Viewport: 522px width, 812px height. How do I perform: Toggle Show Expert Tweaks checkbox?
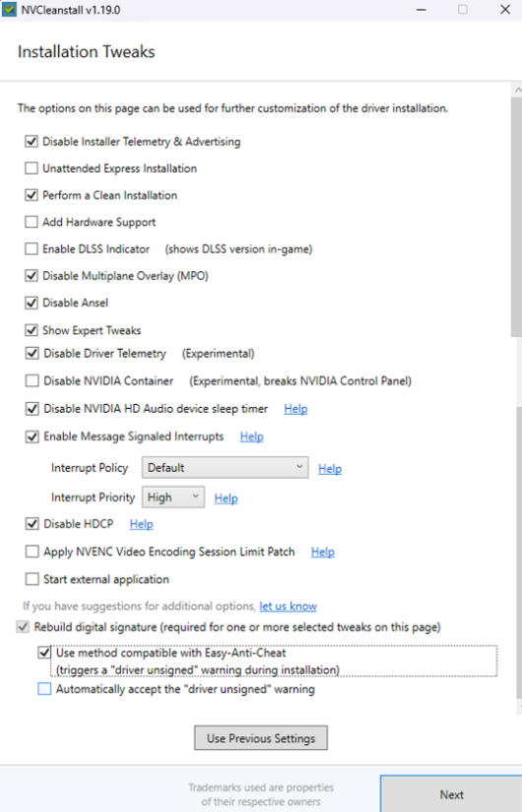(x=32, y=330)
